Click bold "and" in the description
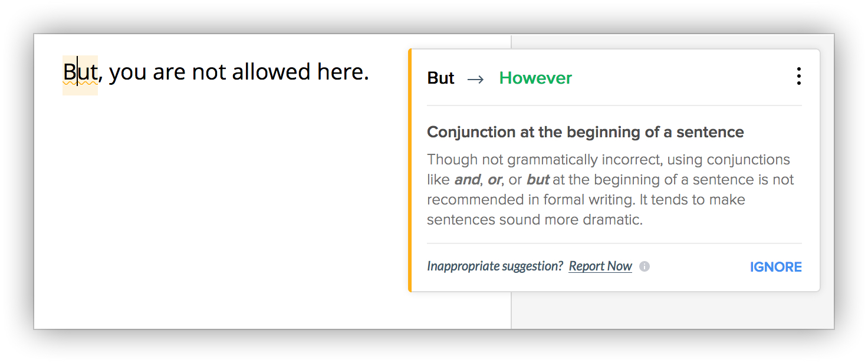868x363 pixels. coord(467,180)
